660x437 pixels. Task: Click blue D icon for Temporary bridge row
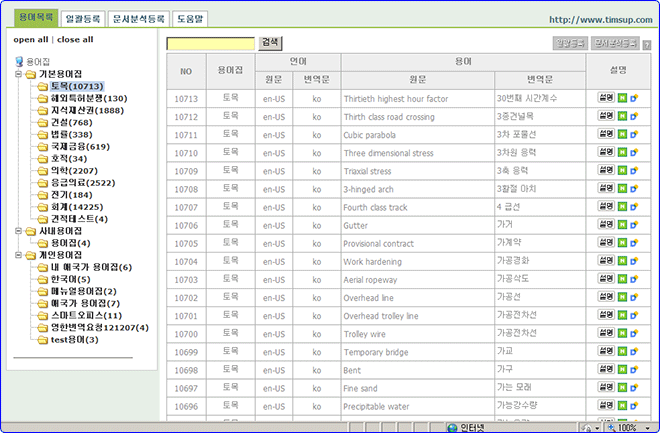coord(633,352)
